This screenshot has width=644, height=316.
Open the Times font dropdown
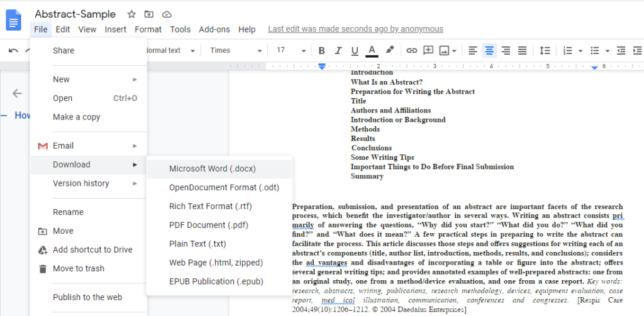[235, 50]
